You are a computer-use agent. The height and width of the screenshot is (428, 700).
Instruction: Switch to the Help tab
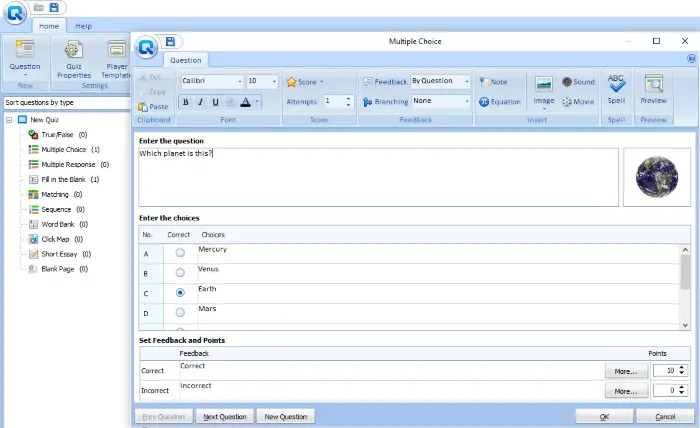point(84,25)
